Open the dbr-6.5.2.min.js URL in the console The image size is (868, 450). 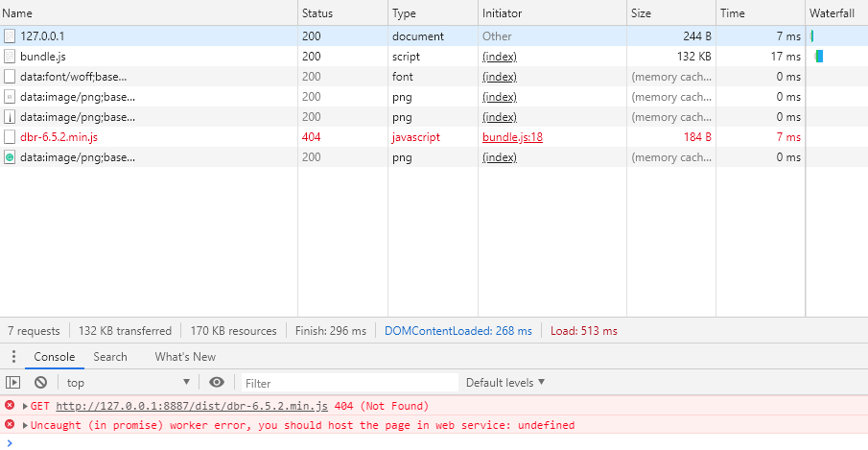coord(192,407)
